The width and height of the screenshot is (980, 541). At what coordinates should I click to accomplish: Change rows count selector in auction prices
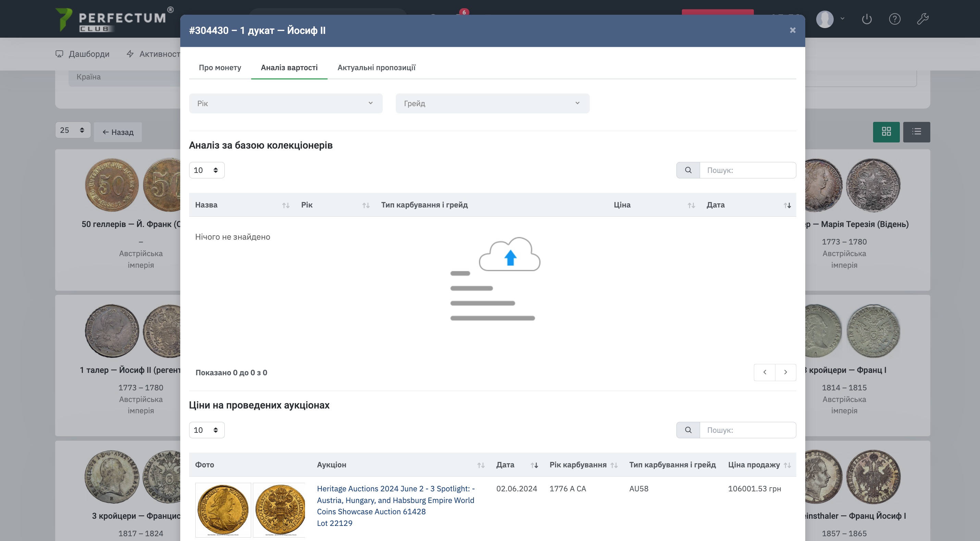pos(206,430)
